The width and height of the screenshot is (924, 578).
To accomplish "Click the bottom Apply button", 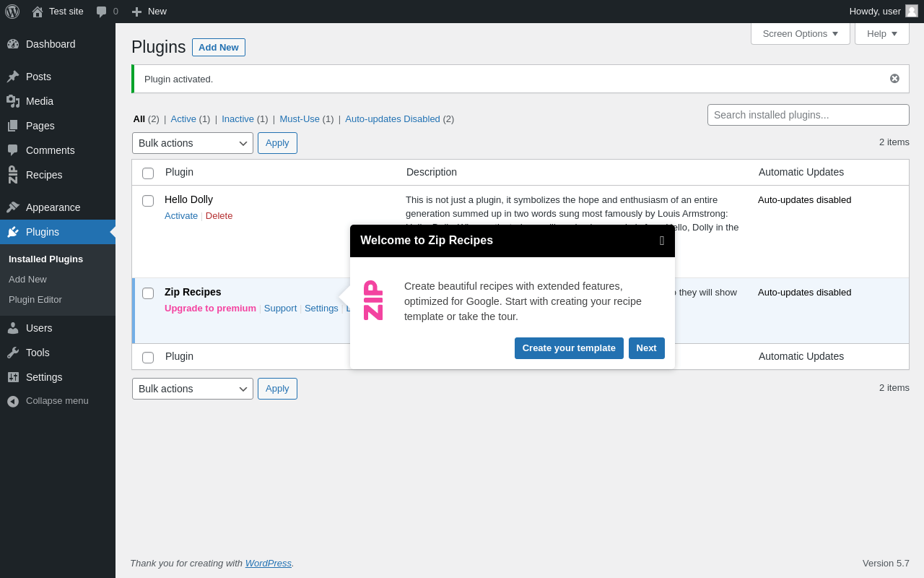I will click(277, 389).
